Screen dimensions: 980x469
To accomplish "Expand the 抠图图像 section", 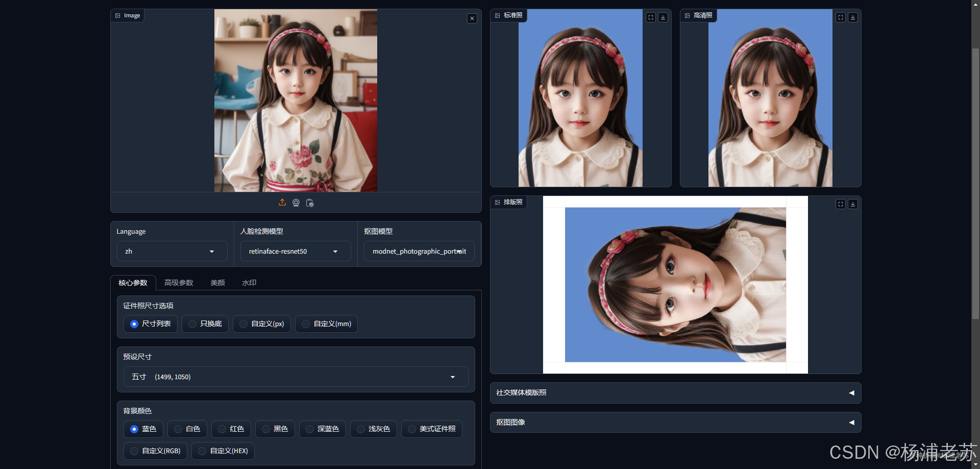I will (x=675, y=423).
